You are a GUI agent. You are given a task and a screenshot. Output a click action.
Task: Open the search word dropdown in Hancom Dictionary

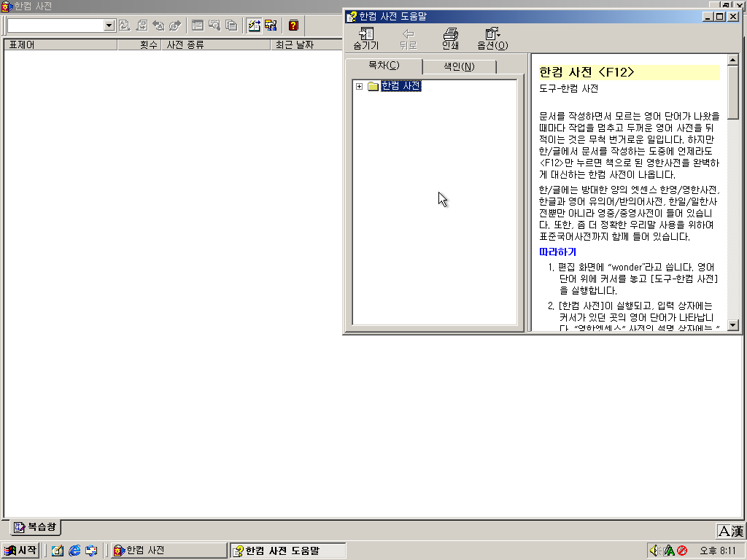[x=109, y=26]
